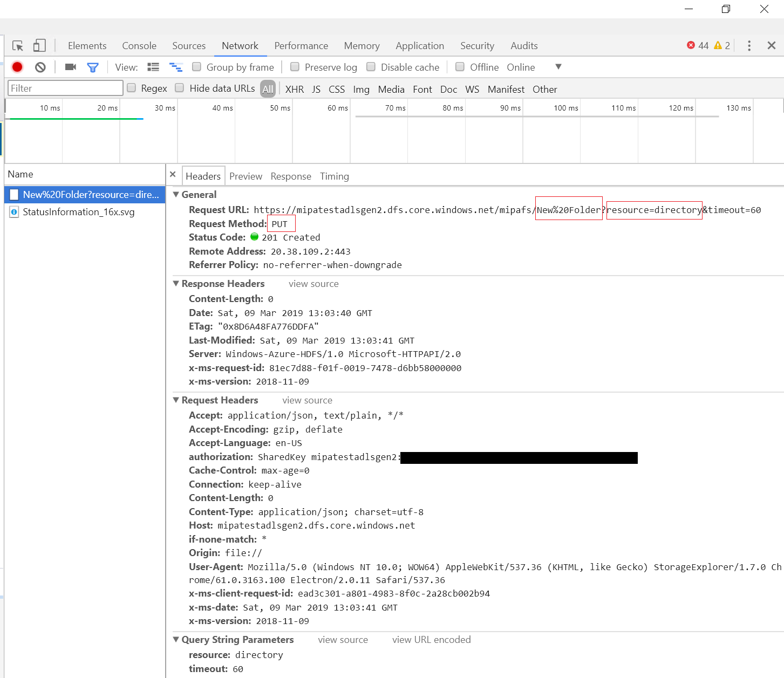Click inside the Filter input field
784x678 pixels.
(x=65, y=88)
